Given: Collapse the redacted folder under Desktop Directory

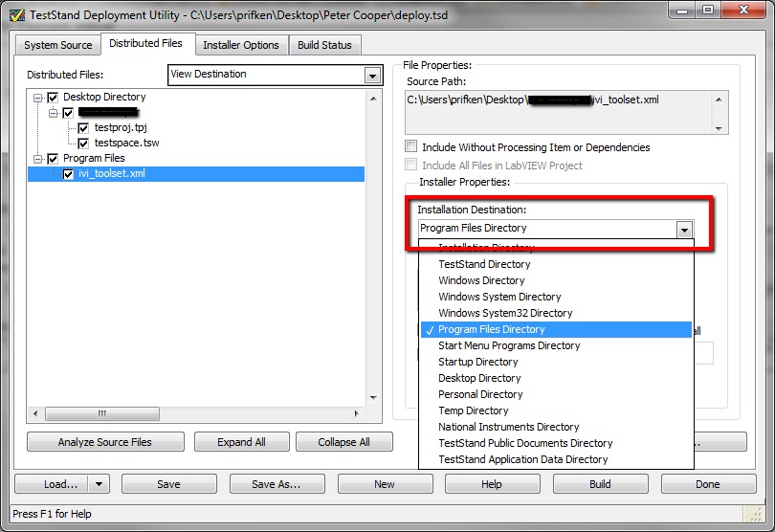Looking at the screenshot, I should [x=53, y=113].
